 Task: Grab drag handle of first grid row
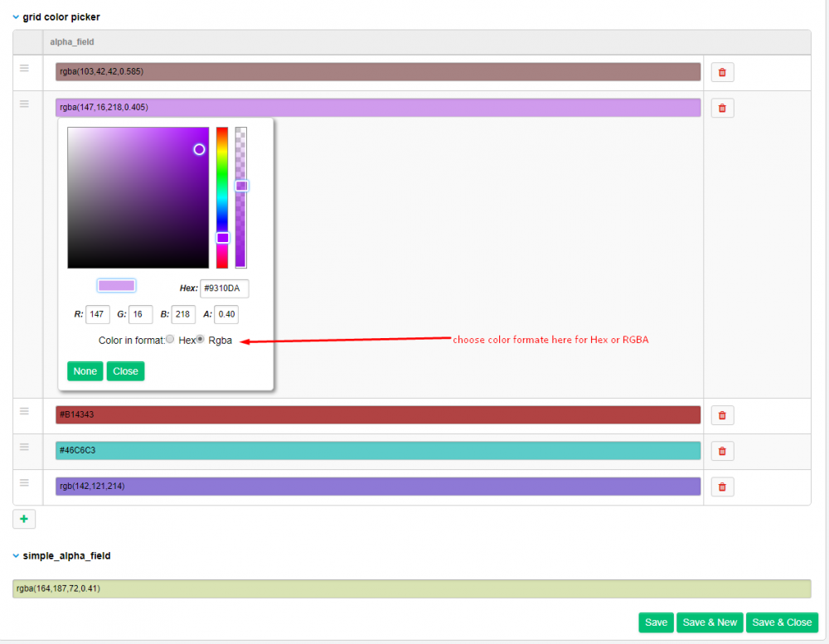(x=25, y=68)
